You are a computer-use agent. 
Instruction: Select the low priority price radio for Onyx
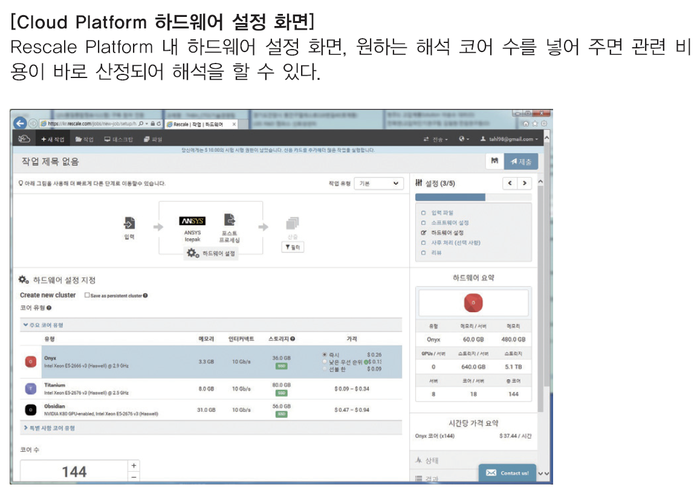(325, 362)
